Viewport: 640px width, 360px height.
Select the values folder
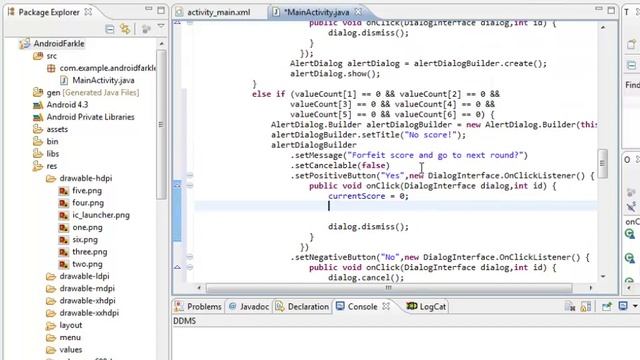point(71,350)
